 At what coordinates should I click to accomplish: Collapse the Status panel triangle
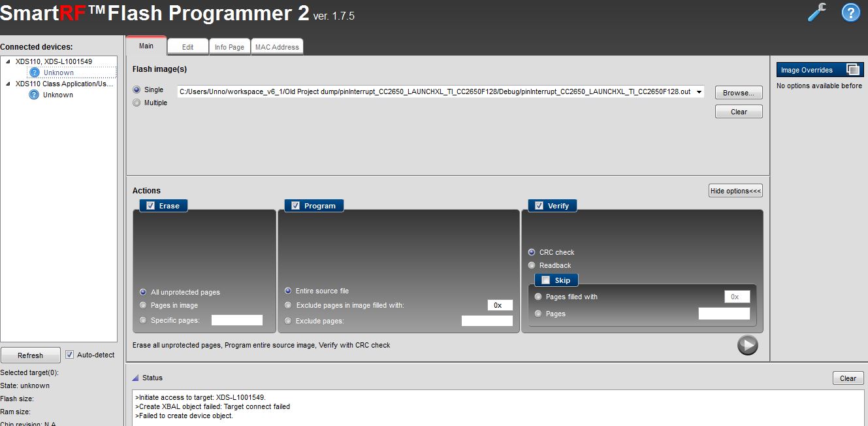tap(135, 378)
